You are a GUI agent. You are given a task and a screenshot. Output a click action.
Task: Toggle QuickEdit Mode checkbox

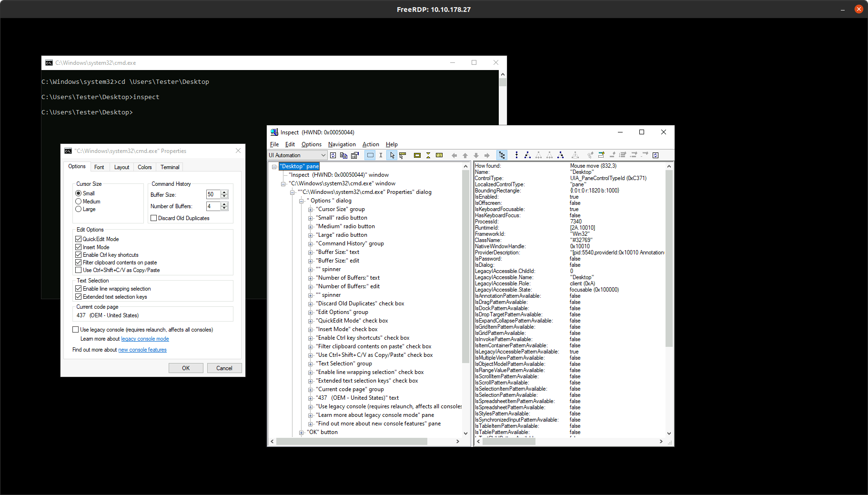click(x=78, y=239)
